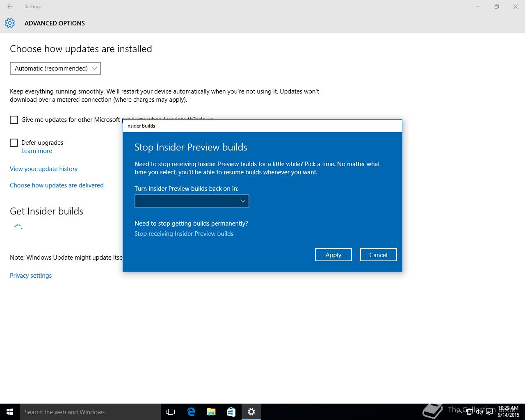This screenshot has width=525, height=420.
Task: Open the Action Center notifications icon
Action: (489, 412)
